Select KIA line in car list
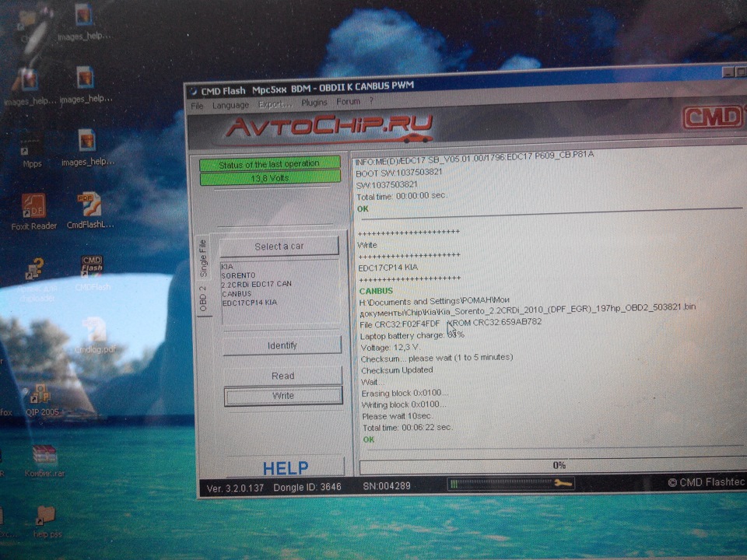 (x=227, y=267)
